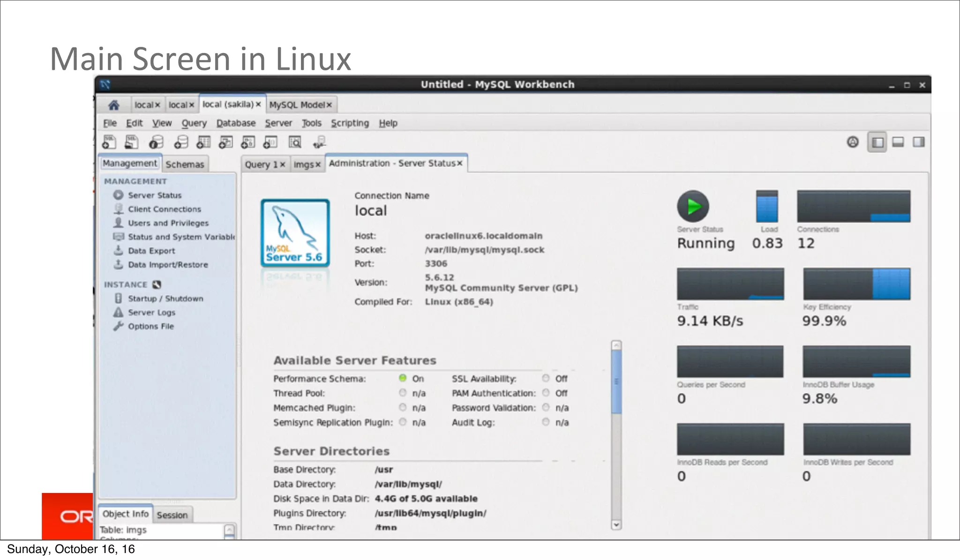Create new stored procedure toolbar icon
The height and width of the screenshot is (560, 960).
click(x=248, y=142)
